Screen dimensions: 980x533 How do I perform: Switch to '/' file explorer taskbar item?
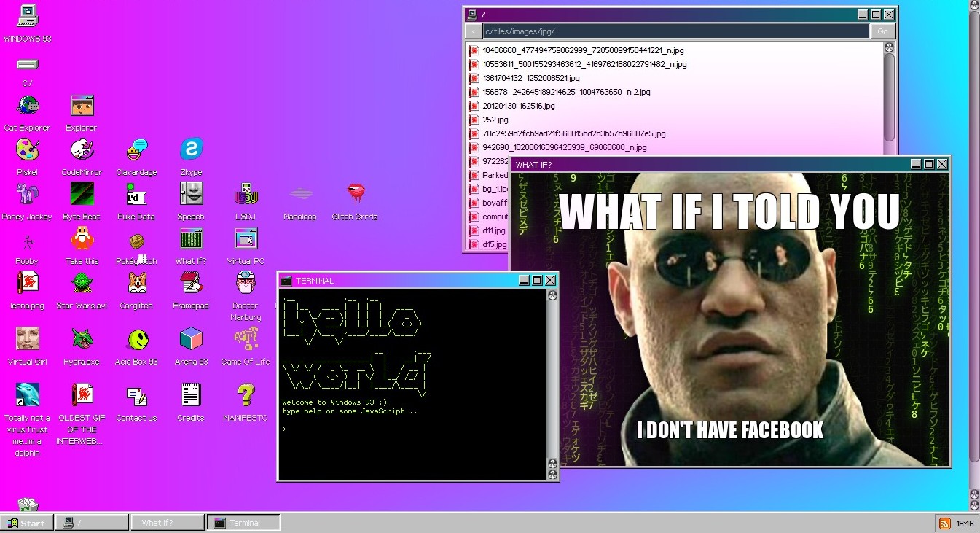[91, 523]
